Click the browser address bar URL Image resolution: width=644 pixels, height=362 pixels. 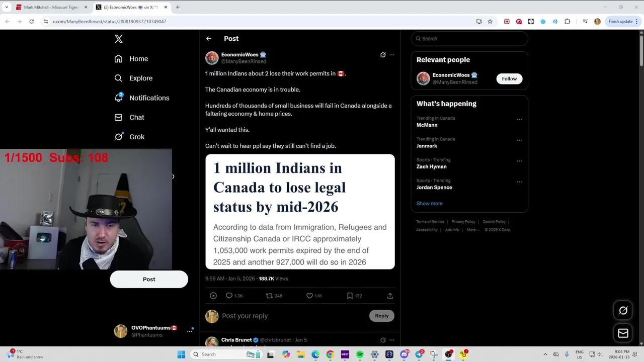coord(109,22)
